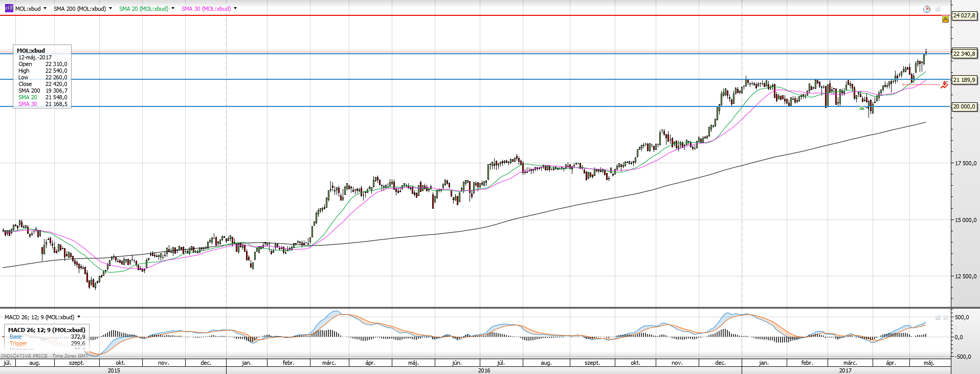Click the máj. month label under 2017

929,363
